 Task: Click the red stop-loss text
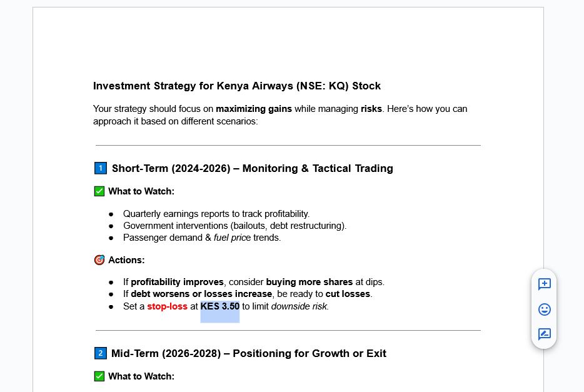point(167,306)
